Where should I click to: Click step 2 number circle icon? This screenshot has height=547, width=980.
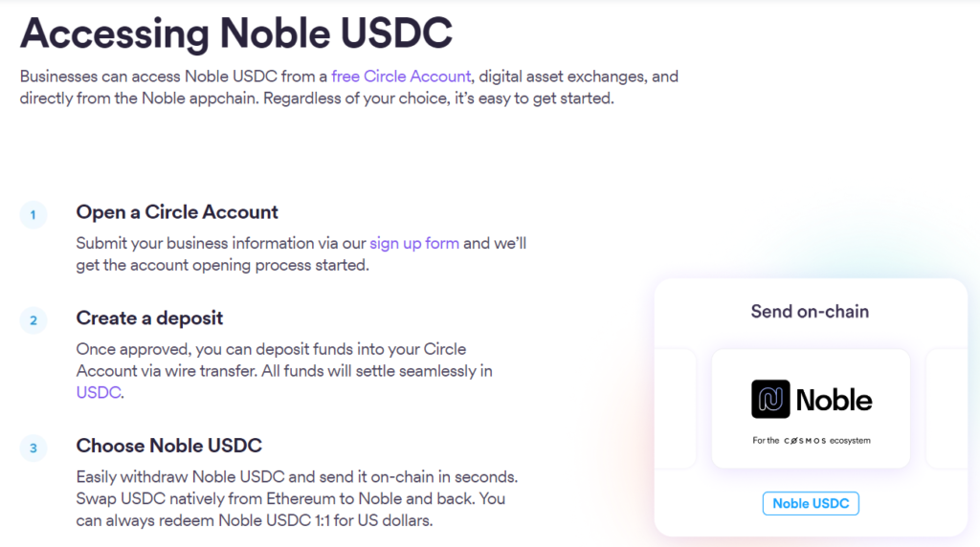[33, 319]
